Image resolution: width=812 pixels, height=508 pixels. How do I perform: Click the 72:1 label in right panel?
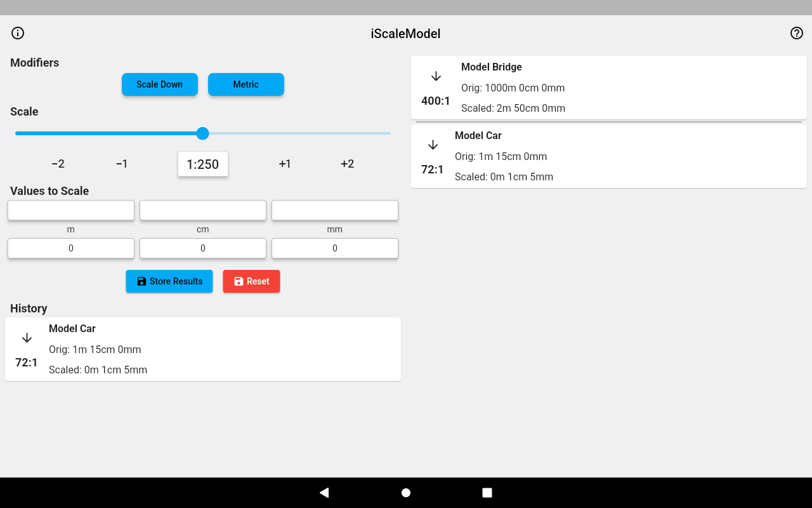[433, 170]
